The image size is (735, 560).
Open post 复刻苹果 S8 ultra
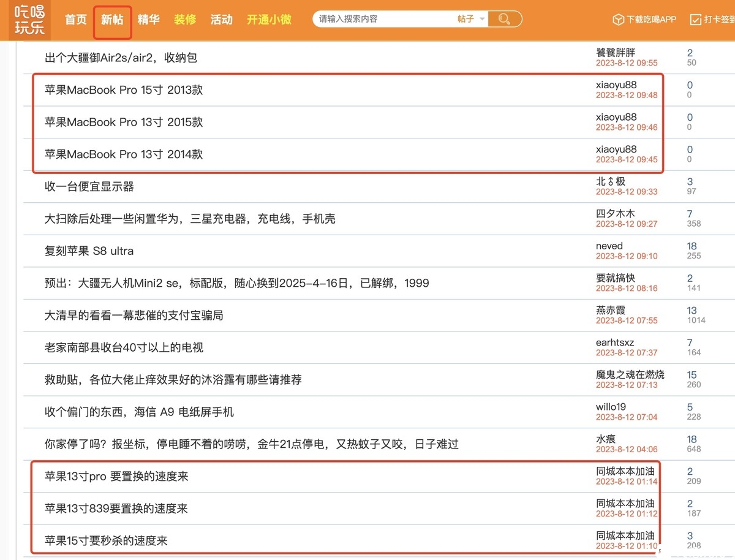[x=89, y=251]
